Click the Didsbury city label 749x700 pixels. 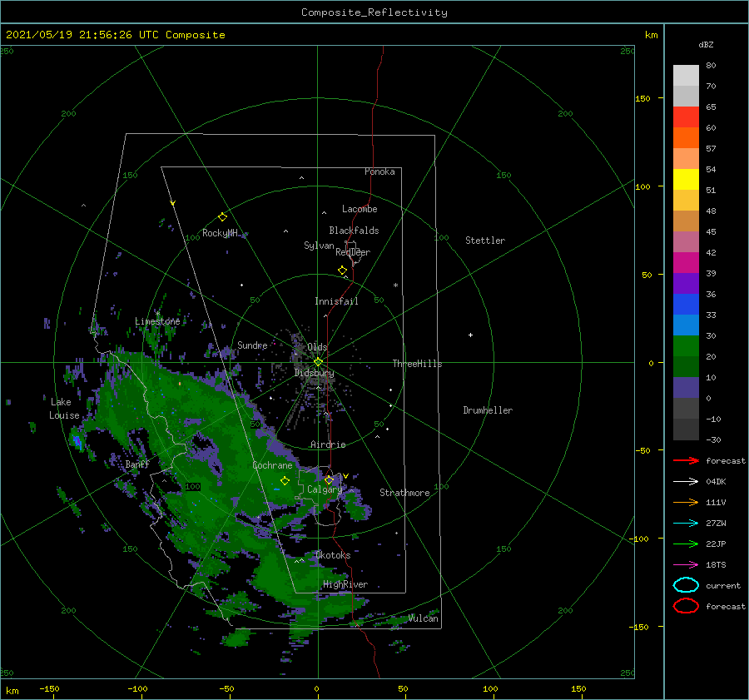coord(314,373)
